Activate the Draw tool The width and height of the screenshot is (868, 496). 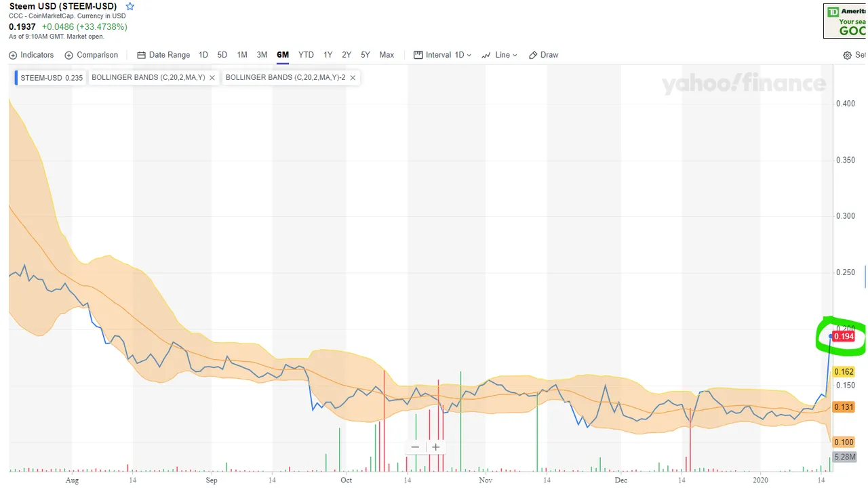click(x=544, y=55)
